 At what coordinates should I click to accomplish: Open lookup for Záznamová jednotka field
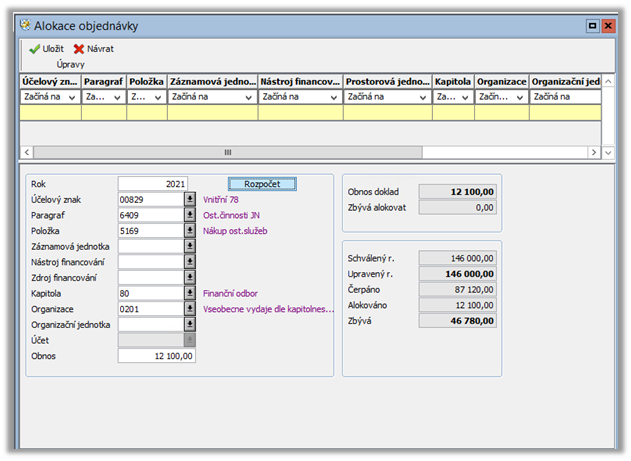tap(190, 246)
